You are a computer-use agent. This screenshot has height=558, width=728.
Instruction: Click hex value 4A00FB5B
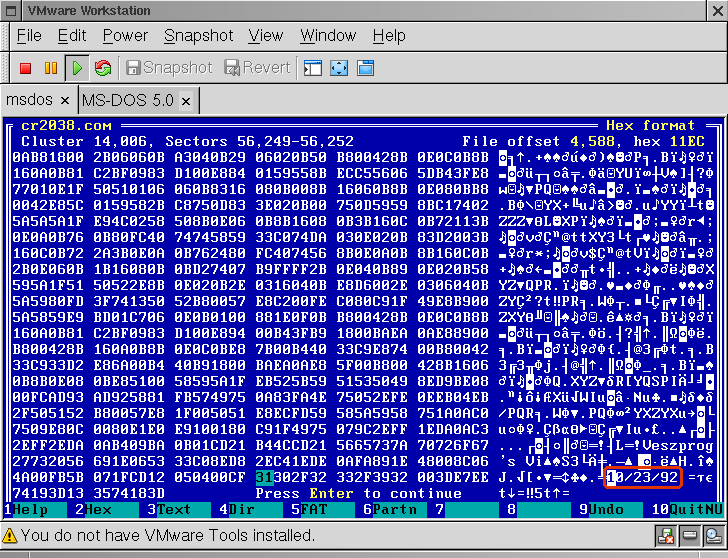[48, 477]
